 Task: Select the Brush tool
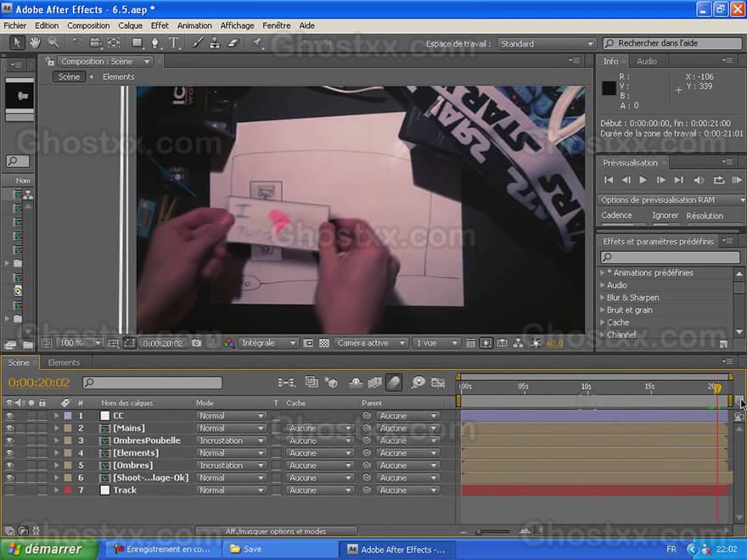click(x=197, y=43)
